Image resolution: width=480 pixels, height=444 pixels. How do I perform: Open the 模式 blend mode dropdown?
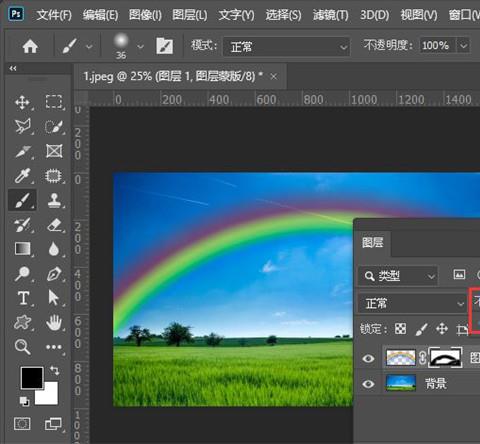point(286,46)
